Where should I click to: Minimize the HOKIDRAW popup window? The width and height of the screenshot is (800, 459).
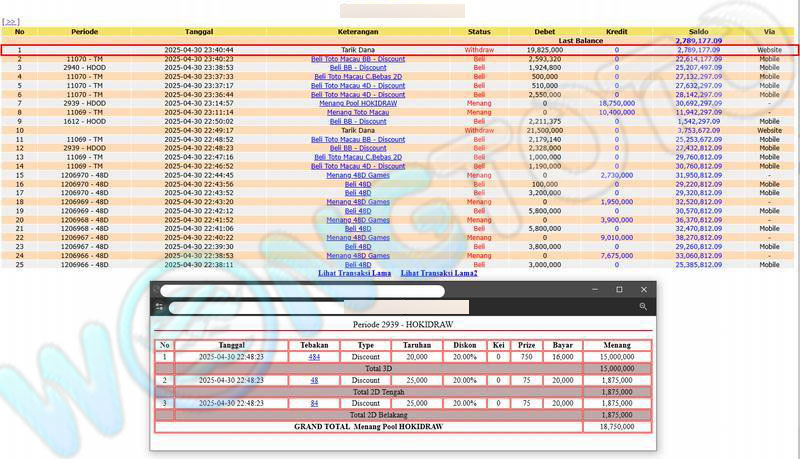pos(594,290)
